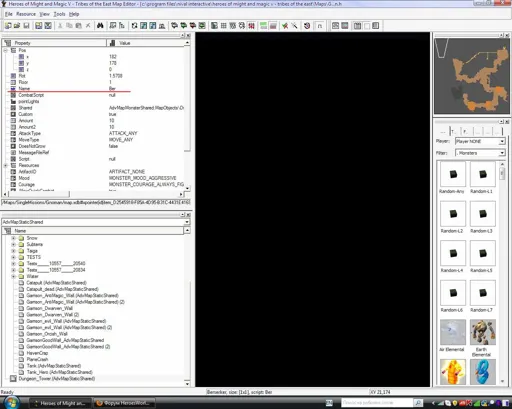Viewport: 512px width, 409px height.
Task: Select the Air Elemental monster
Action: tap(453, 332)
